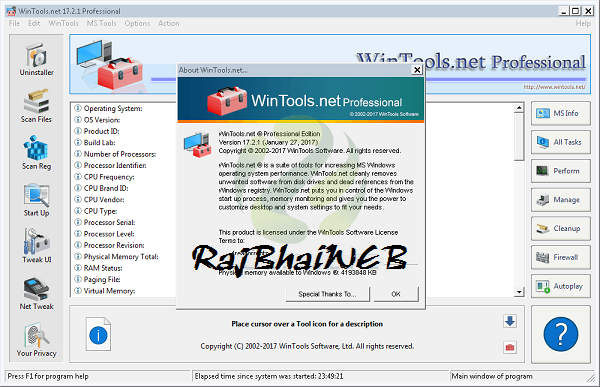Select the CPU Vendor row
The image size is (600, 387).
point(99,199)
